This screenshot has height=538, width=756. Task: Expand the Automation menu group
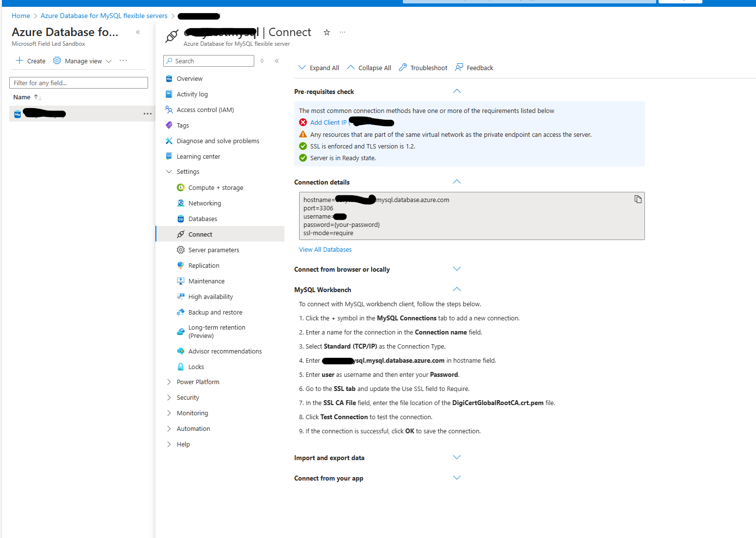point(169,429)
